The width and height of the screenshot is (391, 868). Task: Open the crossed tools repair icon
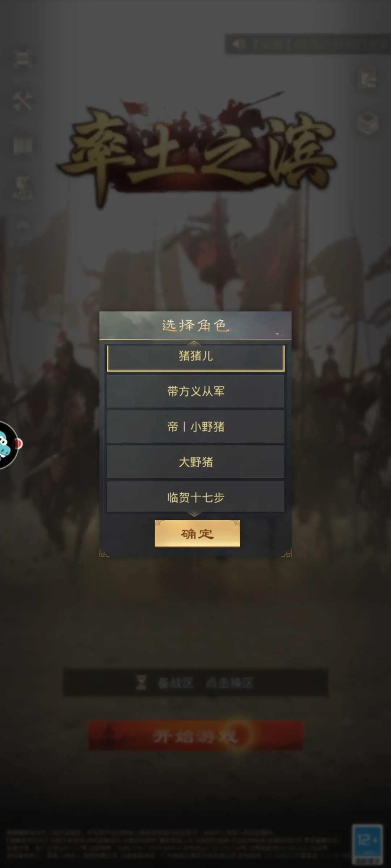tap(22, 101)
